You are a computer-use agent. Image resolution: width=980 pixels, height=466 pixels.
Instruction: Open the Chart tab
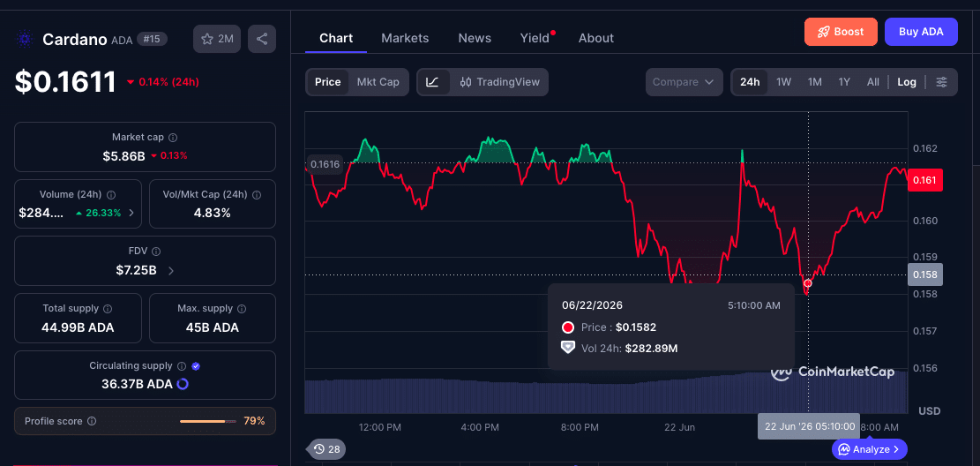click(336, 38)
